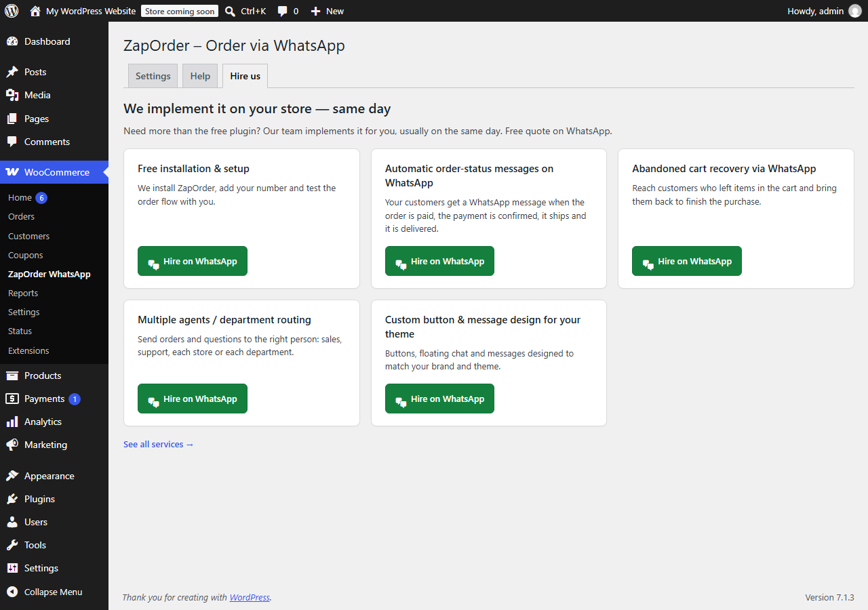Screen dimensions: 868x610
Task: Open the search magnifier icon (Ctrl+K)
Action: [231, 11]
